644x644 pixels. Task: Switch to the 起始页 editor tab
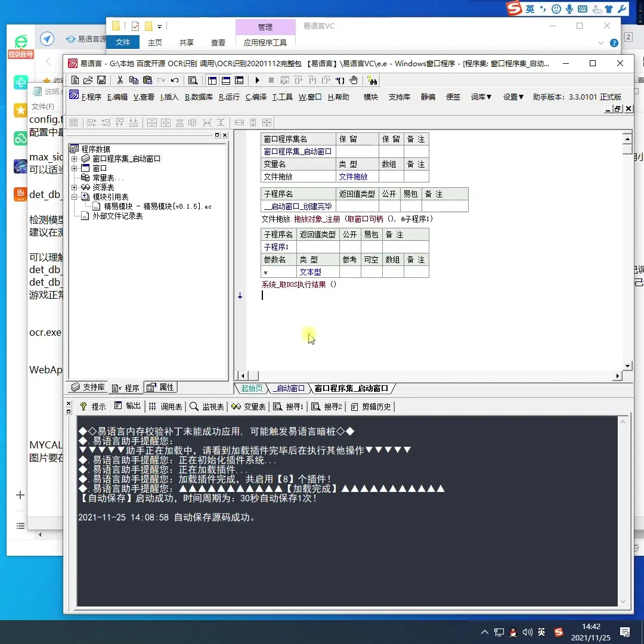click(252, 388)
